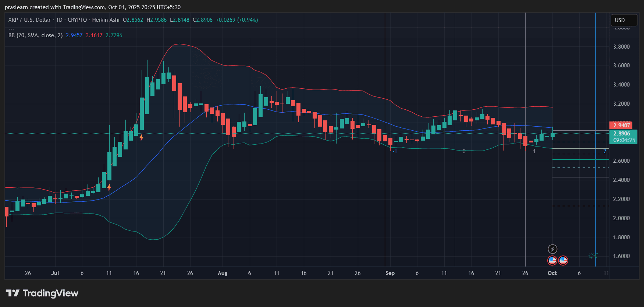Click the XRP / U.S. Dollar symbol title
Viewport: 644px width, 307px height.
coord(29,20)
